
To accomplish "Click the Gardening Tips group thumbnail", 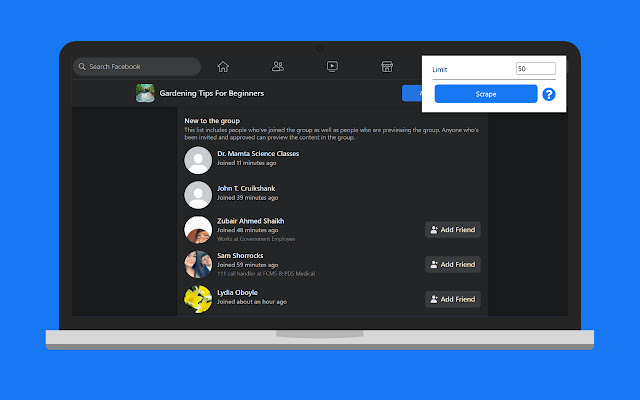I will point(146,93).
